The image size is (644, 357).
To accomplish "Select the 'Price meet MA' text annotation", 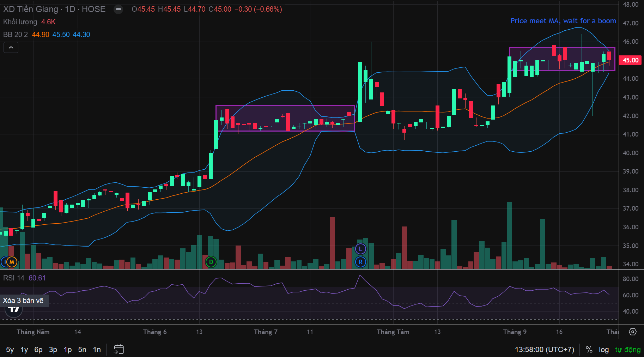I will point(563,21).
